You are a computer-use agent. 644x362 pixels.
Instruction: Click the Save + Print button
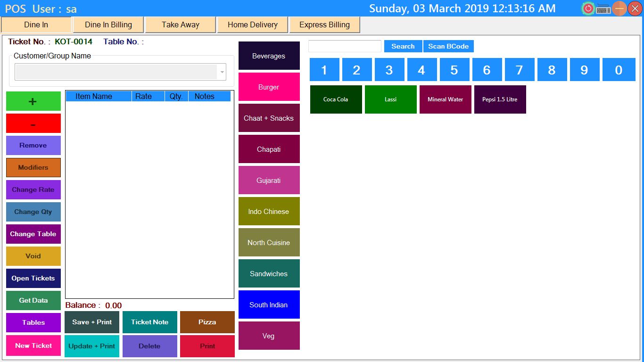click(x=92, y=322)
